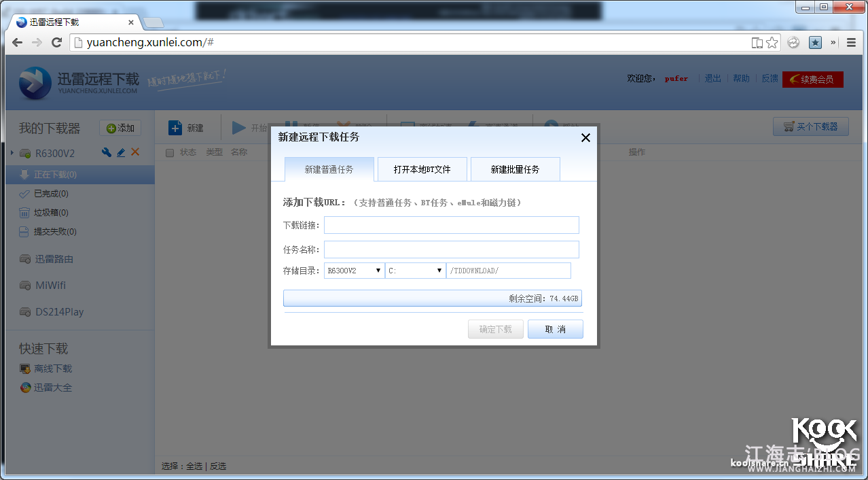
Task: Click the 任务名称 input field
Action: [x=451, y=250]
